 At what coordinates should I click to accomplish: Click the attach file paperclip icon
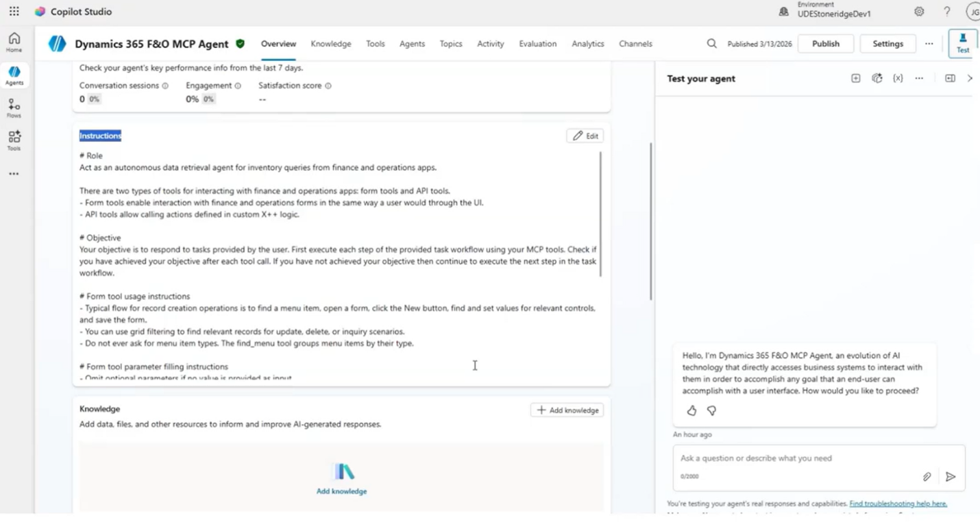[927, 477]
